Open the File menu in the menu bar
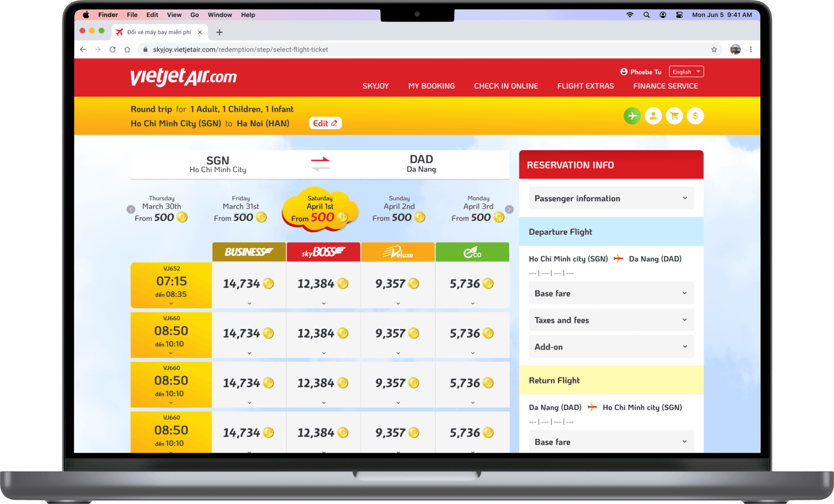834x504 pixels. pyautogui.click(x=132, y=15)
